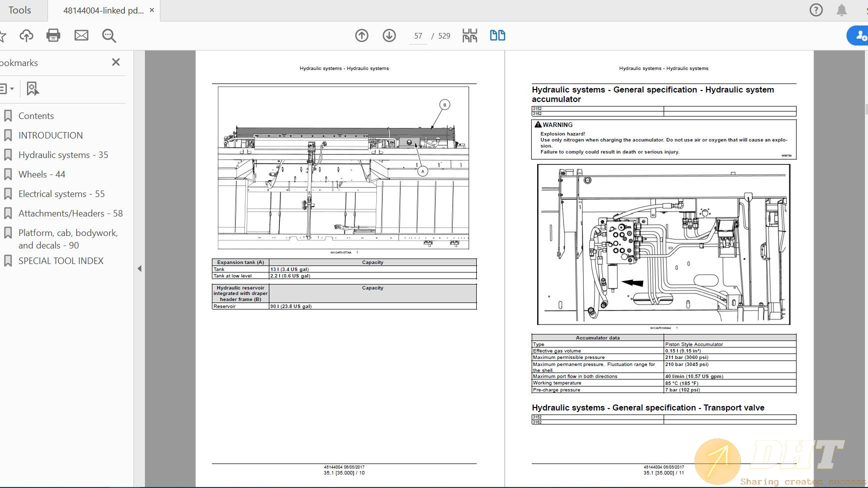Switch to two-page book view

tap(498, 35)
